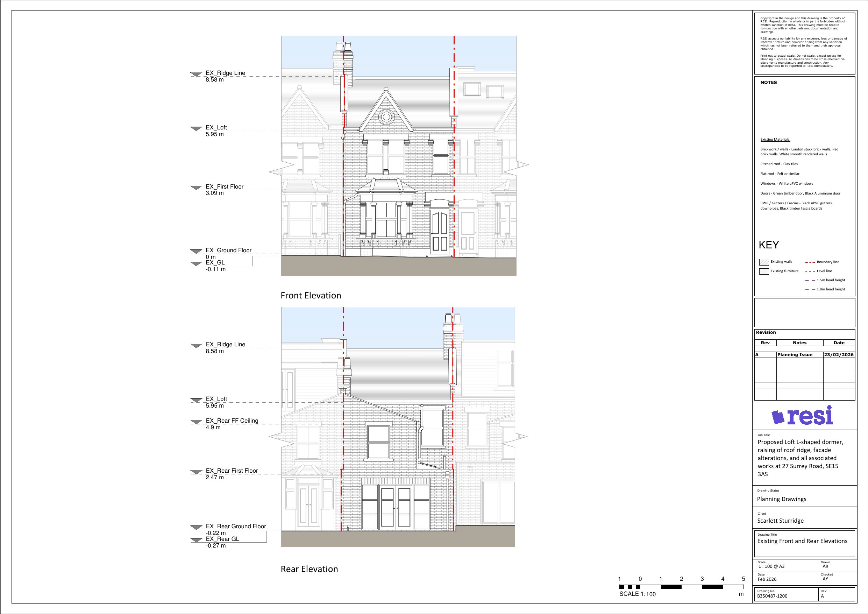Click the EX_Rear First Floor level marker
The image size is (868, 614).
(x=196, y=472)
